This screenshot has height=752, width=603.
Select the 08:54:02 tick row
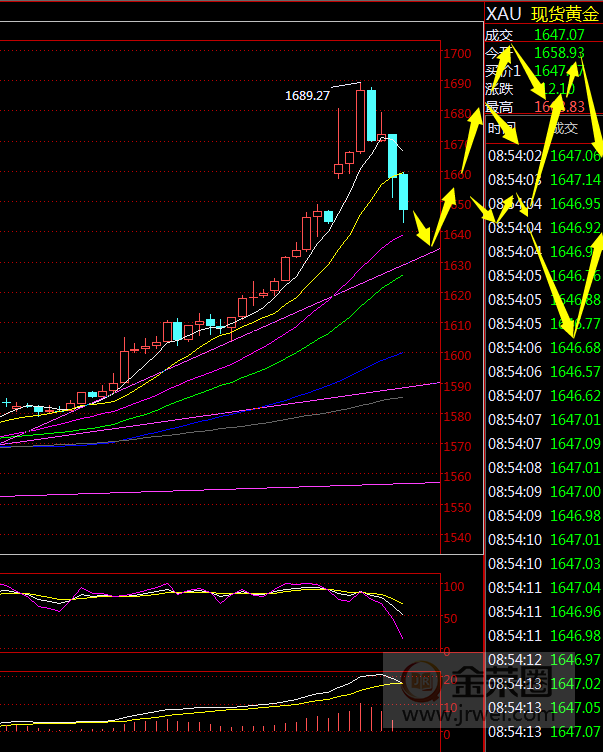point(543,156)
